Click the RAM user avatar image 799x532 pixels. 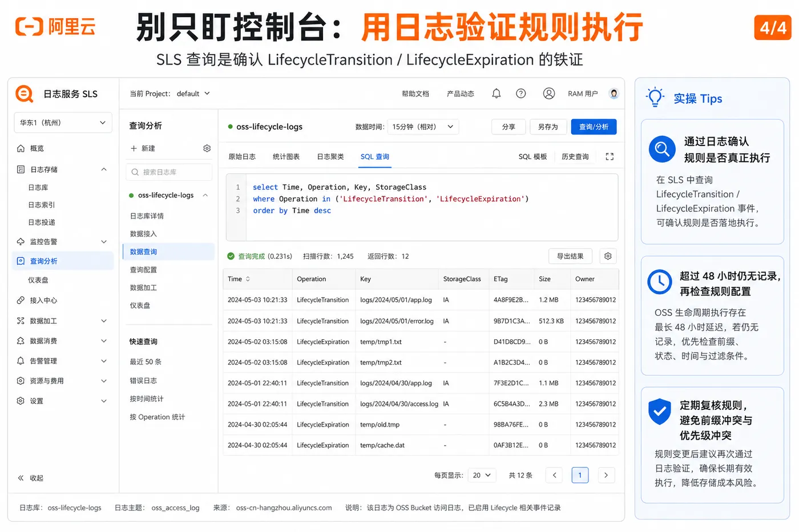tap(614, 94)
